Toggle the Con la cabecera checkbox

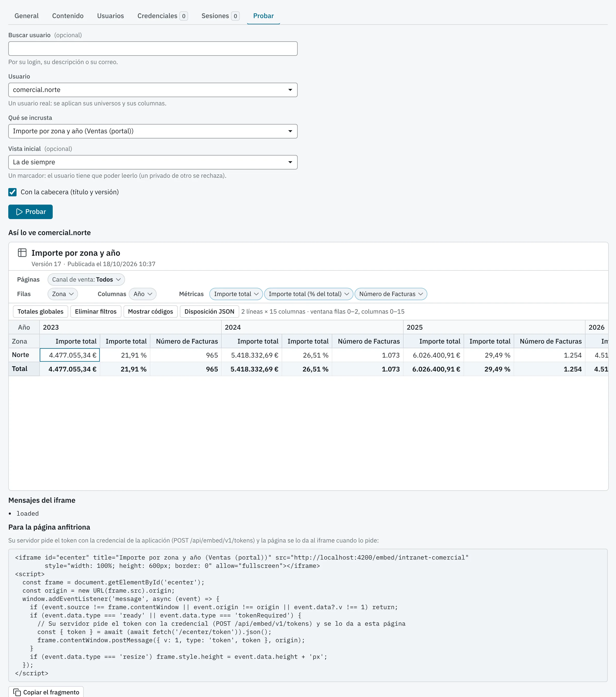click(13, 192)
